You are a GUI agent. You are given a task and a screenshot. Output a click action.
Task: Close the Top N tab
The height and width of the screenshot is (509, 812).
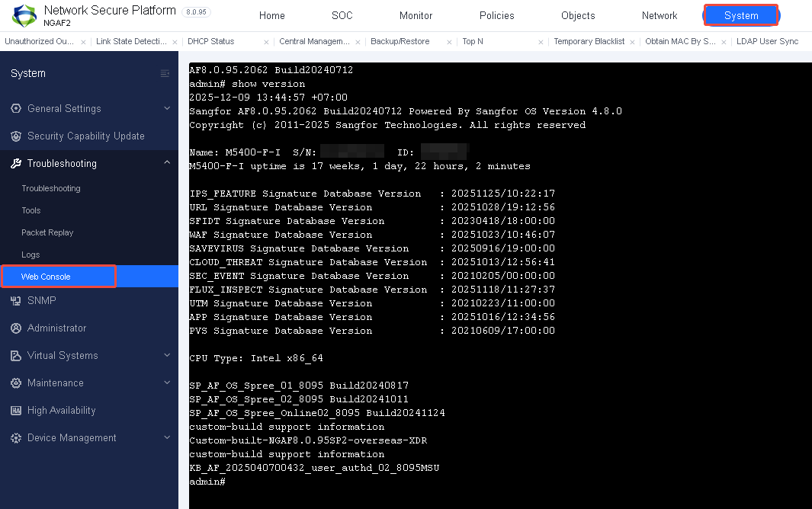pyautogui.click(x=541, y=42)
